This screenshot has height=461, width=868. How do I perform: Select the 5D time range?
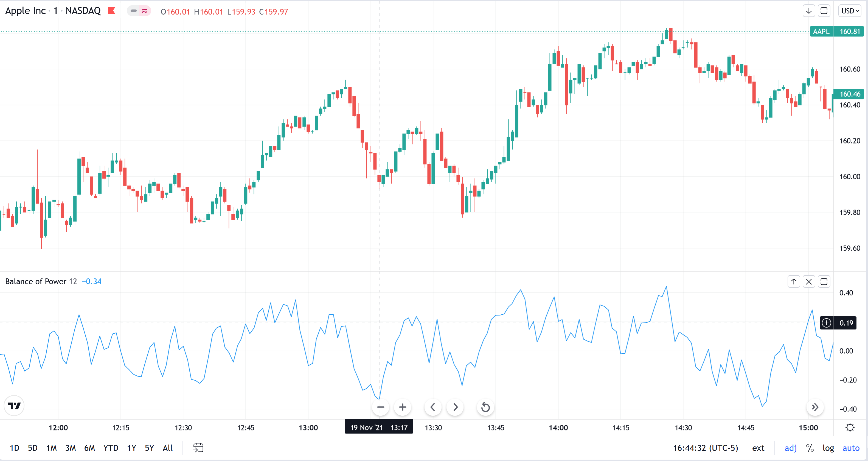(x=33, y=448)
